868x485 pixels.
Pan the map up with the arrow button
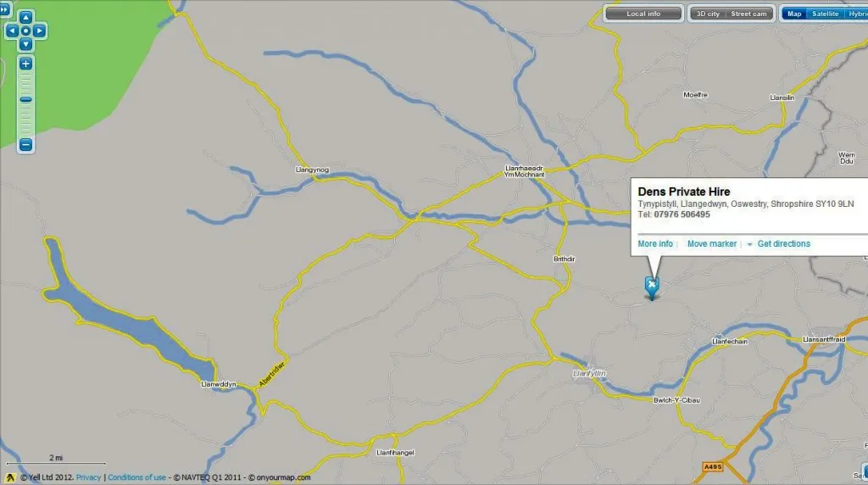point(25,18)
